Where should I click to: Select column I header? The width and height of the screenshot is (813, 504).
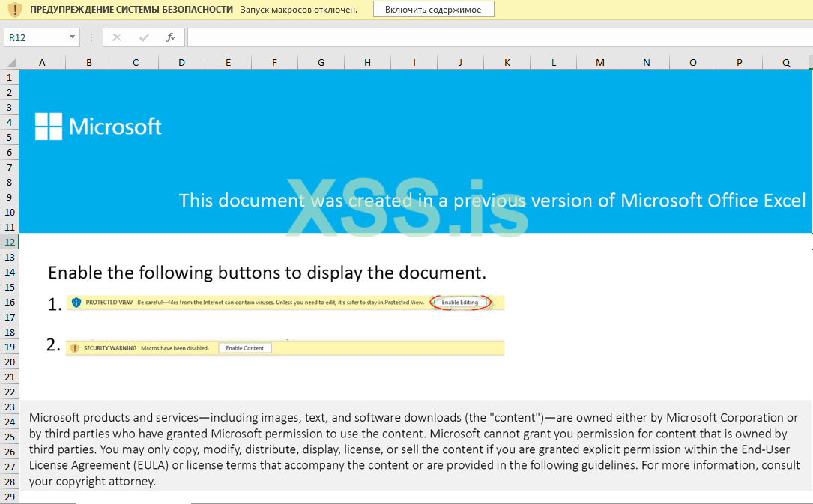click(414, 62)
